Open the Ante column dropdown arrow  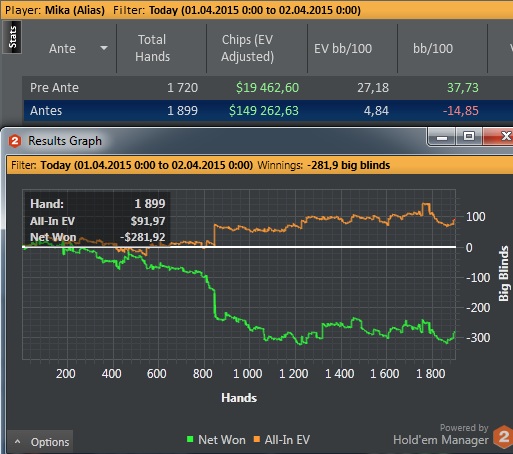[x=104, y=48]
